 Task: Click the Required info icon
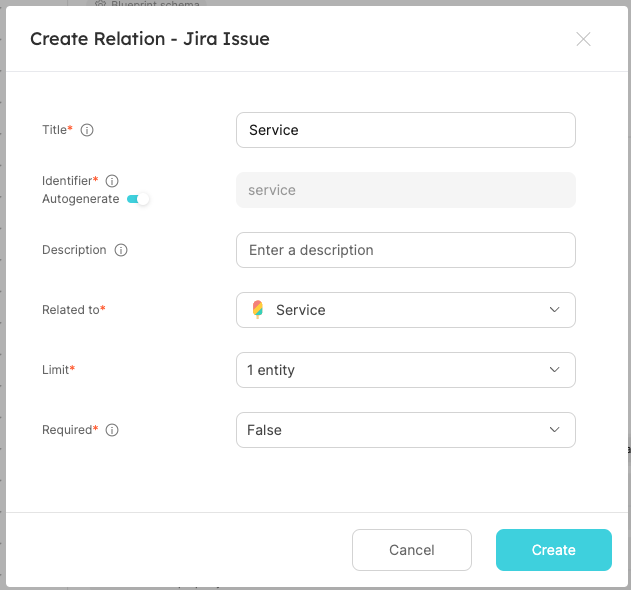click(x=112, y=430)
